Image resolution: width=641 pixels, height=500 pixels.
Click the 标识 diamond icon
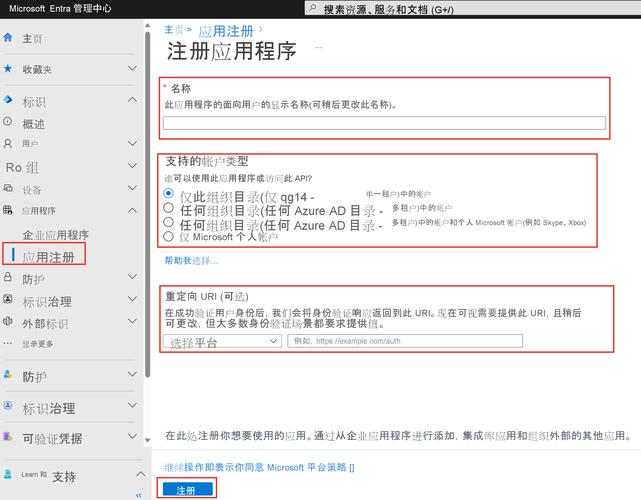[7, 99]
